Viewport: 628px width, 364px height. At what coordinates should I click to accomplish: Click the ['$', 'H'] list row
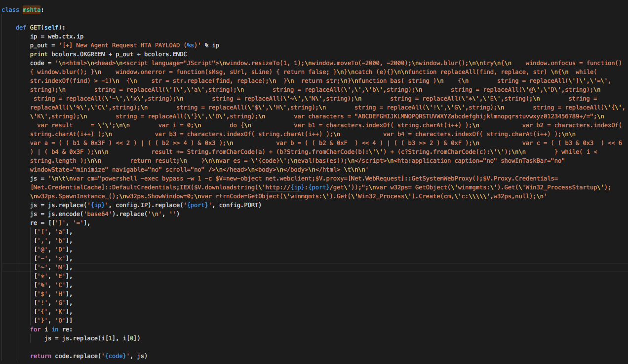click(53, 293)
